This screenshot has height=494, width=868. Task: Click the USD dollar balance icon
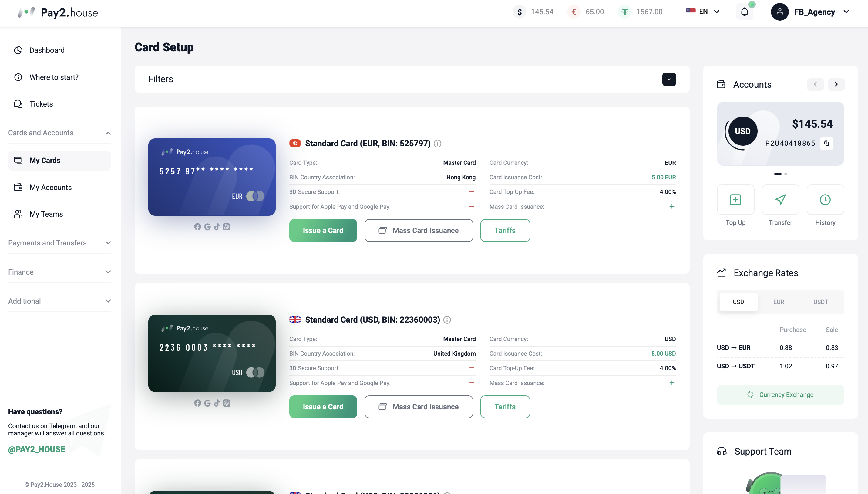[x=519, y=12]
